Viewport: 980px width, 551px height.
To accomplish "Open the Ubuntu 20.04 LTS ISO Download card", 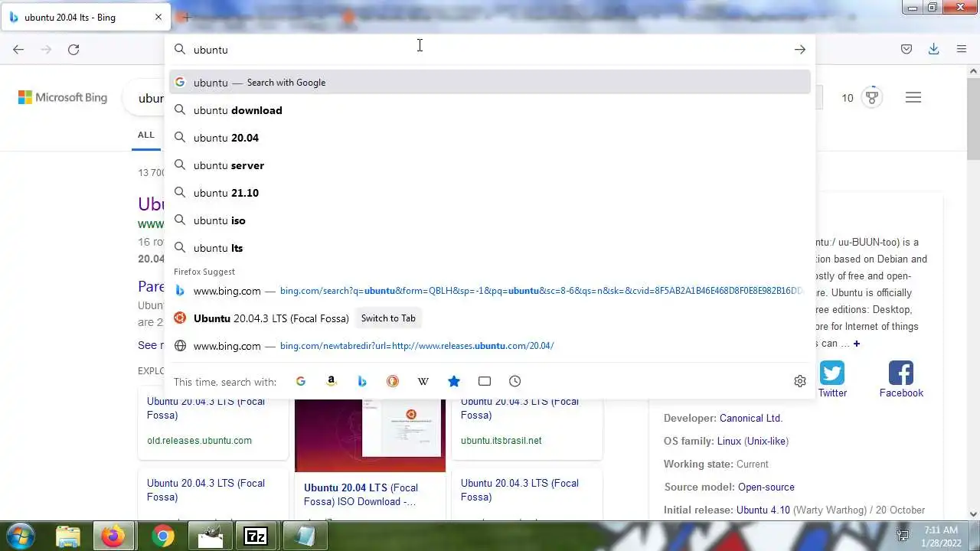I will coord(370,496).
